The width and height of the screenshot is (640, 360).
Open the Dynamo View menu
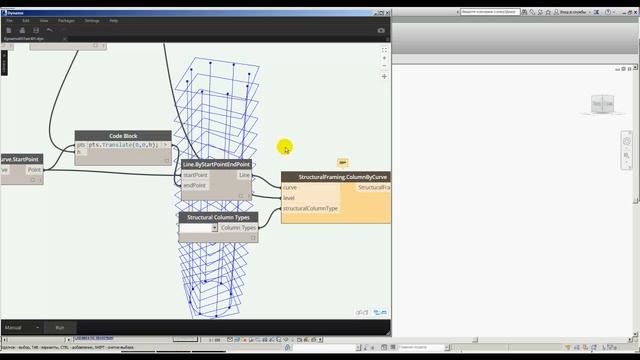(x=44, y=20)
